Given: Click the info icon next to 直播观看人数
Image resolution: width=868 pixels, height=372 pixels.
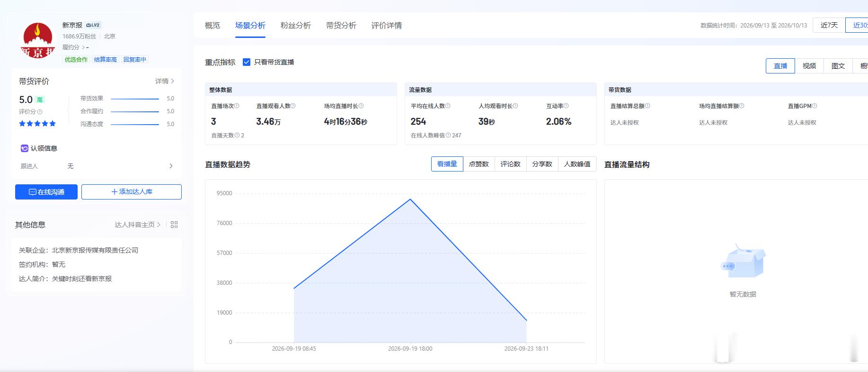Looking at the screenshot, I should [x=293, y=106].
